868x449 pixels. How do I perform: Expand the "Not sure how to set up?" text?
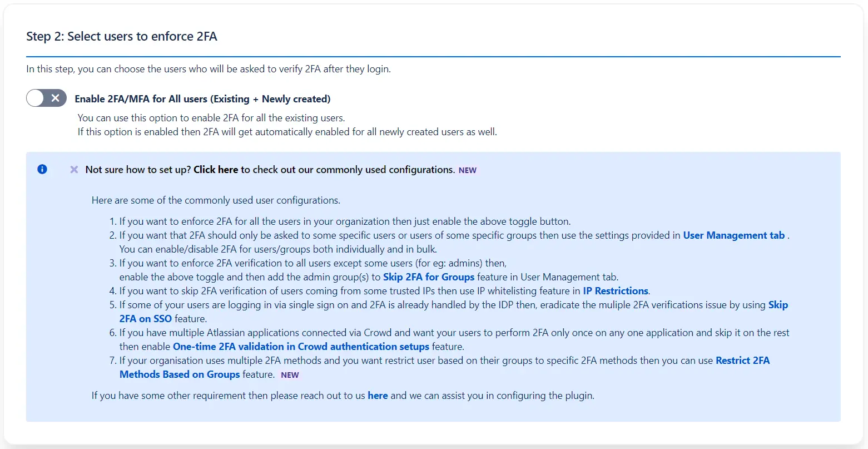[138, 170]
